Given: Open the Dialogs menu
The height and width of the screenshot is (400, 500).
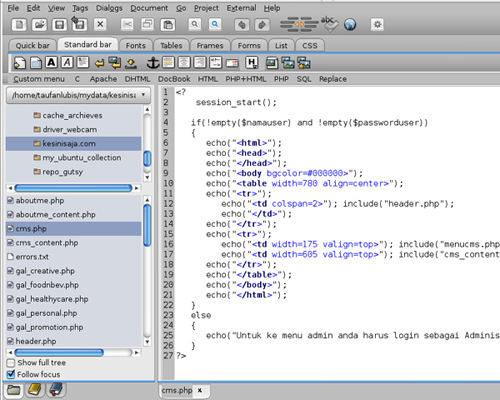Looking at the screenshot, I should 109,8.
